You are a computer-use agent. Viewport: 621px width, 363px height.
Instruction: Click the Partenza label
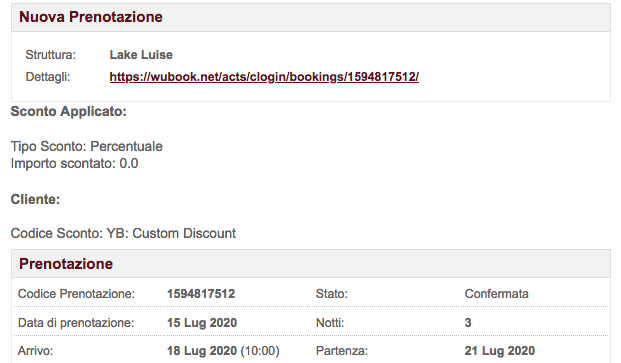tap(341, 351)
